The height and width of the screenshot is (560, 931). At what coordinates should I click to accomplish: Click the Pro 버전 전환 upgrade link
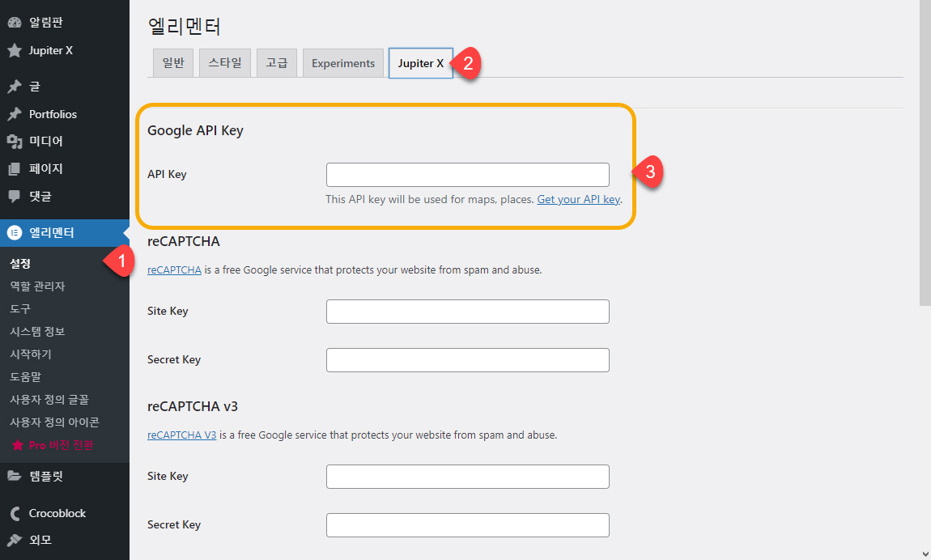point(62,445)
